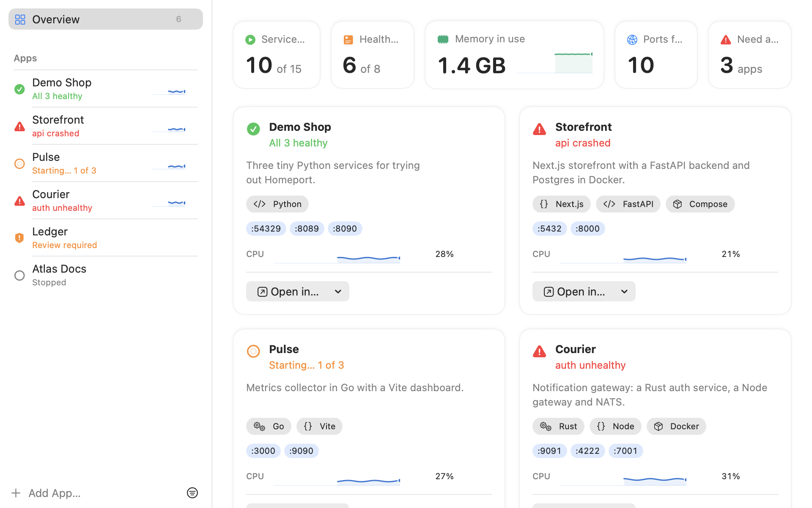812x508 pixels.
Task: Click the Add App... label
Action: 55,493
